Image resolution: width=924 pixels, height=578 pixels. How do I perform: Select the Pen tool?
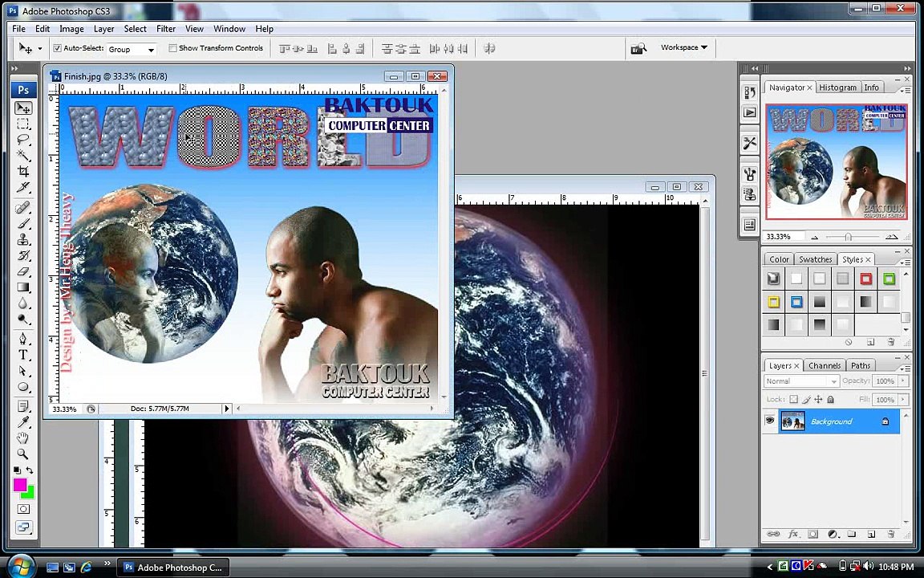tap(23, 339)
